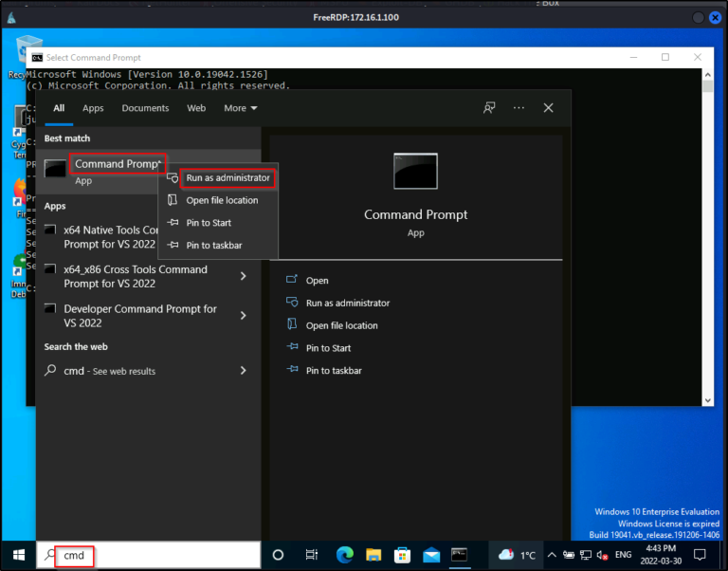This screenshot has width=728, height=571.
Task: Expand the cmd web results arrow
Action: coord(244,371)
